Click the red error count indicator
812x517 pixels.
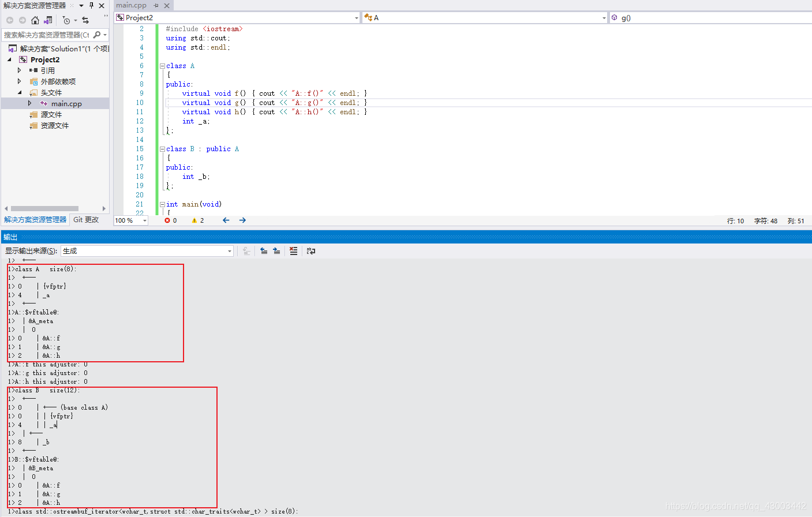171,220
